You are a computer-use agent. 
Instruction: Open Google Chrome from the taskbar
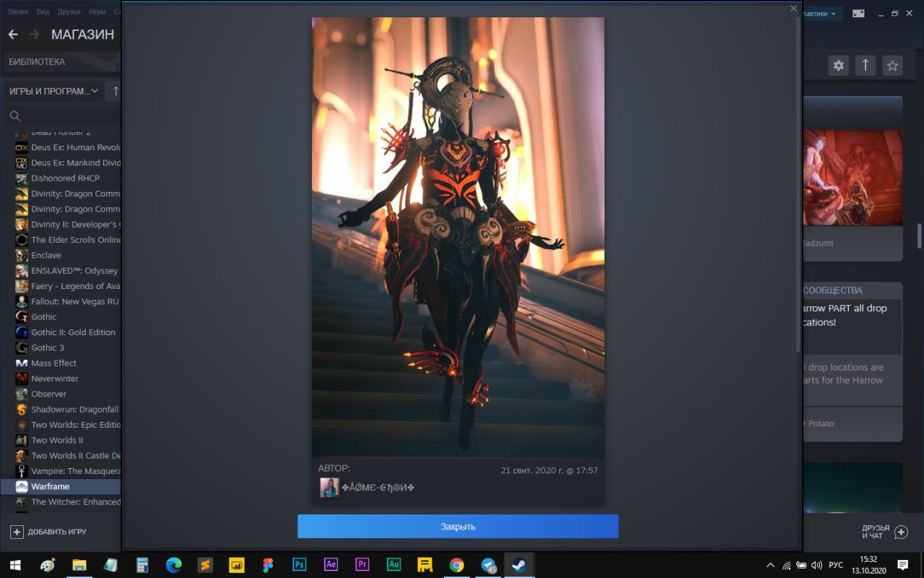457,565
